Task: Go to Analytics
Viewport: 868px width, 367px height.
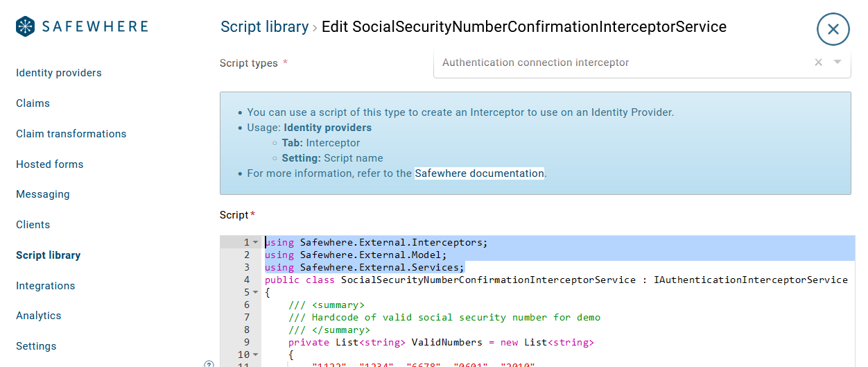Action: pos(39,316)
